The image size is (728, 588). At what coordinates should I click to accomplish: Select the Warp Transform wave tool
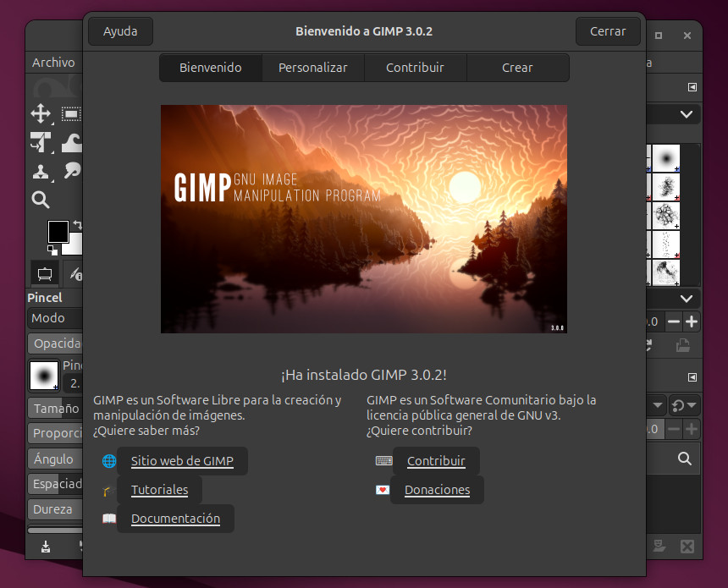coord(71,142)
